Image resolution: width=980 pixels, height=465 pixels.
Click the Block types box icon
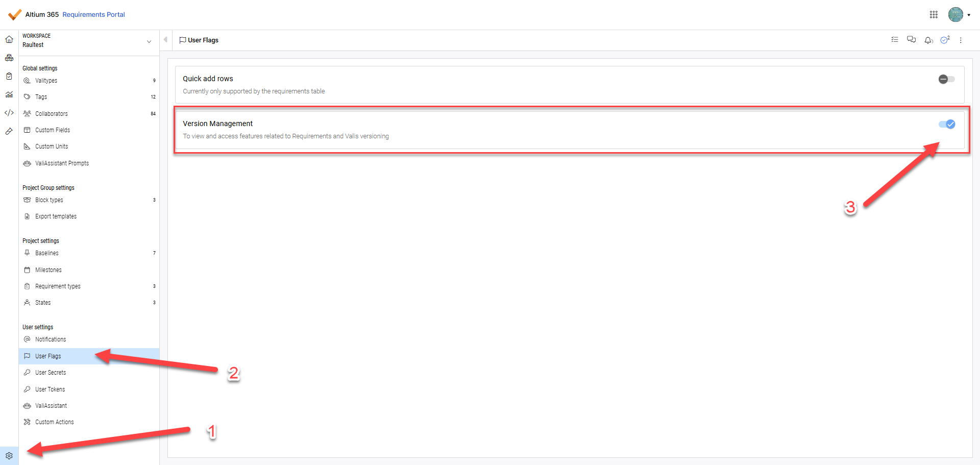[27, 200]
